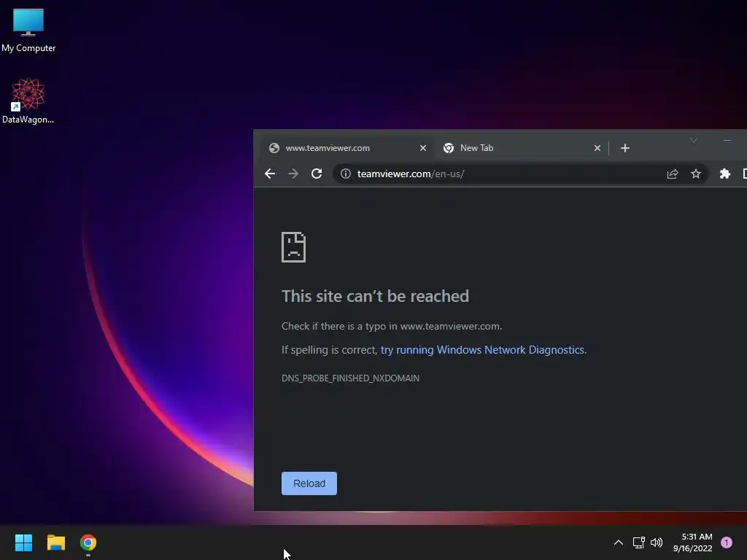Open the DataWagon desktop shortcut
This screenshot has width=747, height=560.
(28, 101)
